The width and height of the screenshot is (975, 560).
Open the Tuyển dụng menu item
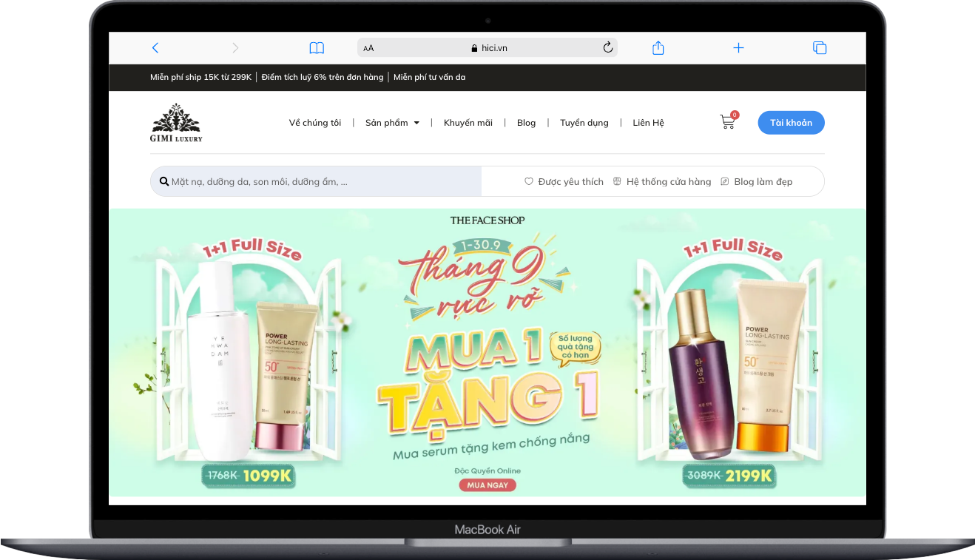(584, 123)
